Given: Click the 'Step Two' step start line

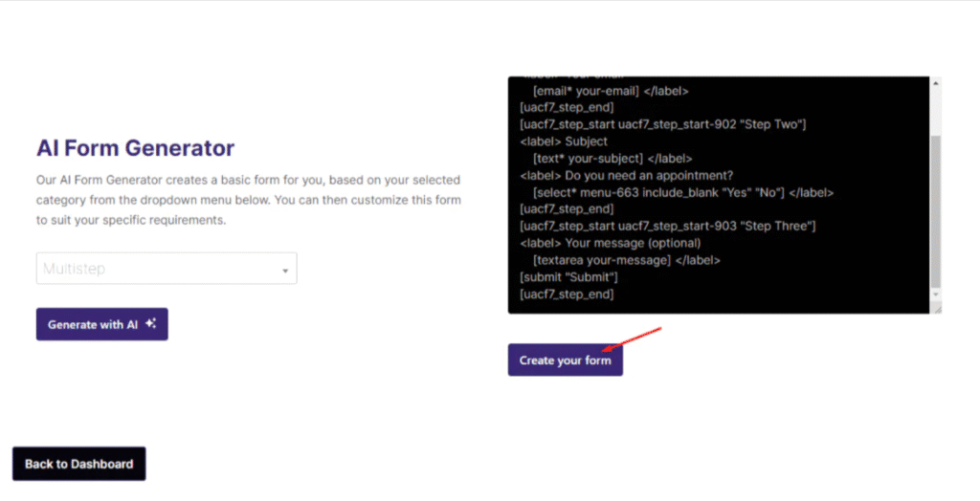Looking at the screenshot, I should (662, 124).
